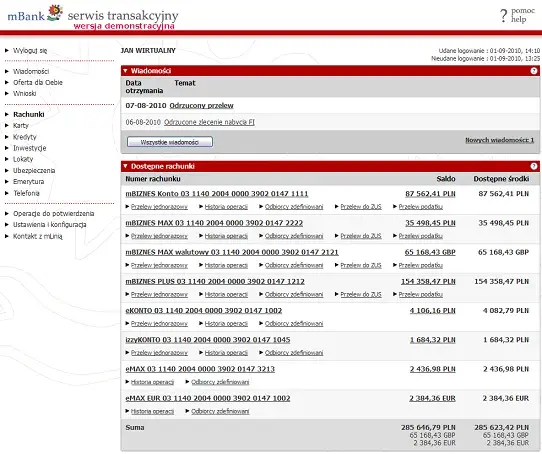This screenshot has width=542, height=454.
Task: Click help icon in Wiadomości header
Action: [x=534, y=71]
